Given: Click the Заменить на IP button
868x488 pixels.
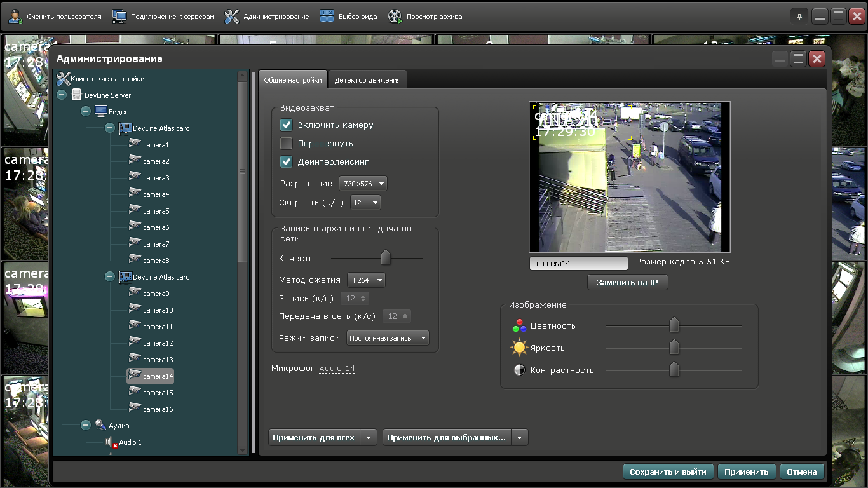Looking at the screenshot, I should point(627,283).
